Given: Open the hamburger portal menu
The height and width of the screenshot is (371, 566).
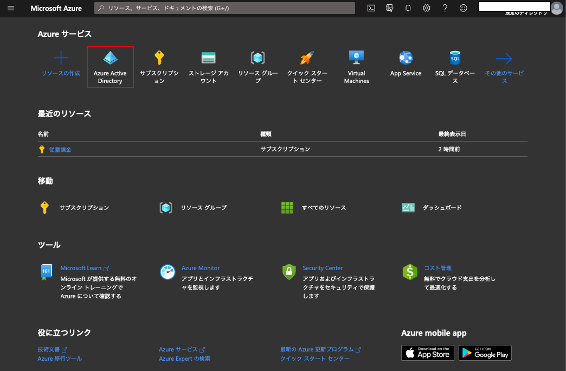Looking at the screenshot, I should coord(11,8).
